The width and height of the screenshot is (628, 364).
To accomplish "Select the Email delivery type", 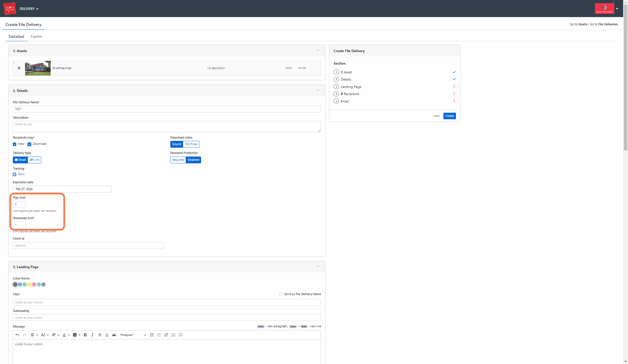I will [20, 160].
